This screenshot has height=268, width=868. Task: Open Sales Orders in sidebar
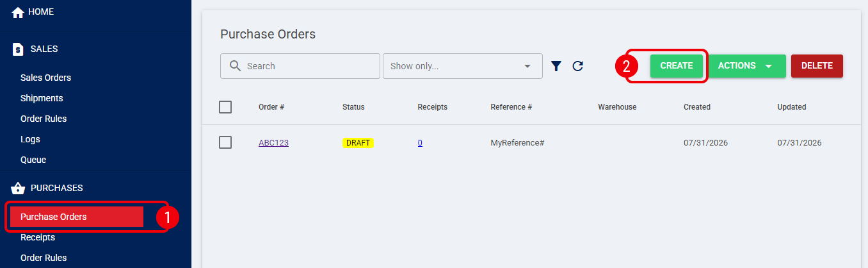coord(45,78)
